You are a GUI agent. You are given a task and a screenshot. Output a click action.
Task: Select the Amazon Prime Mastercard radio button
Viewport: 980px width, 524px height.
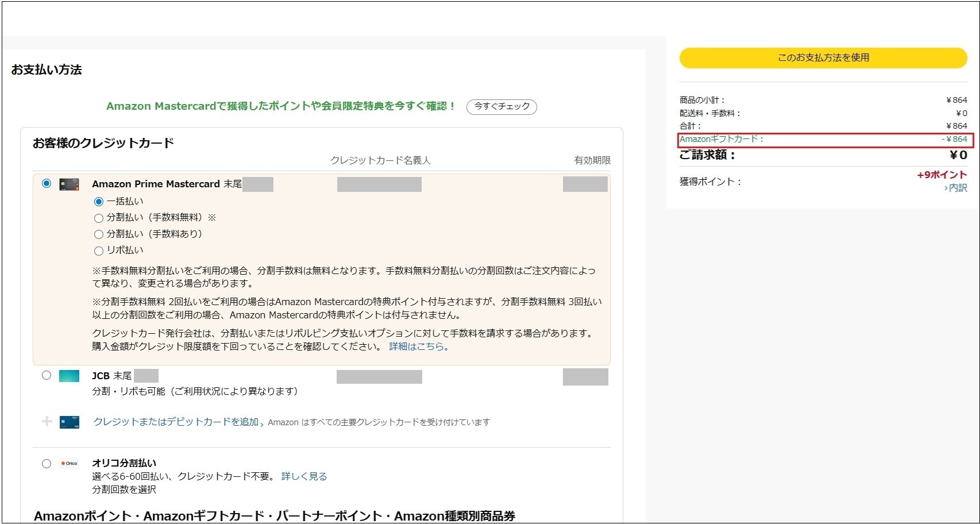coord(47,183)
